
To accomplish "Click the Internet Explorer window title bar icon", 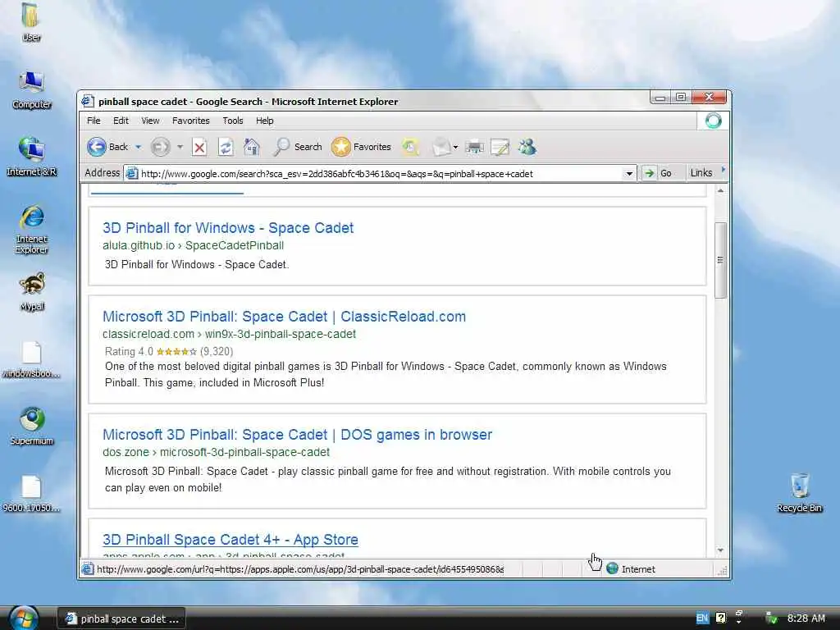I will point(87,101).
